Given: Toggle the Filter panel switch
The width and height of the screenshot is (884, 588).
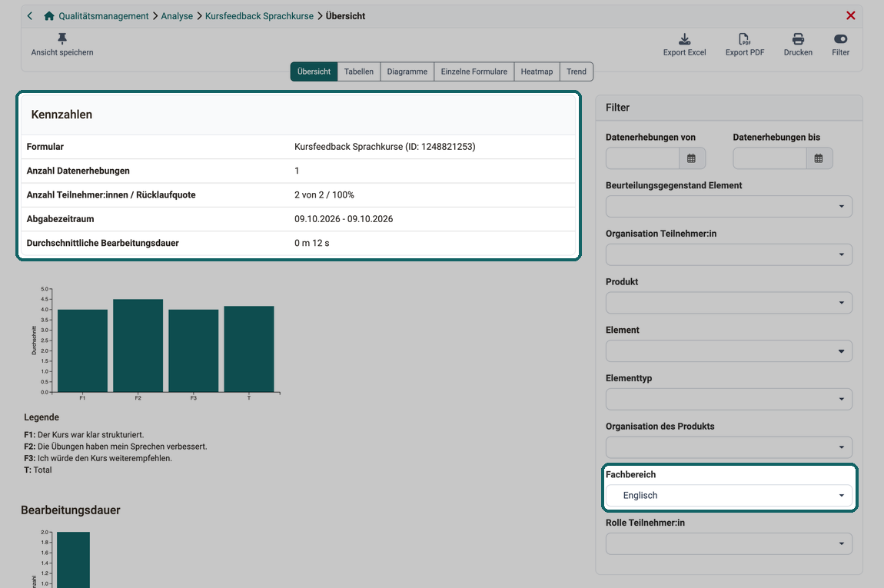Looking at the screenshot, I should (x=840, y=45).
